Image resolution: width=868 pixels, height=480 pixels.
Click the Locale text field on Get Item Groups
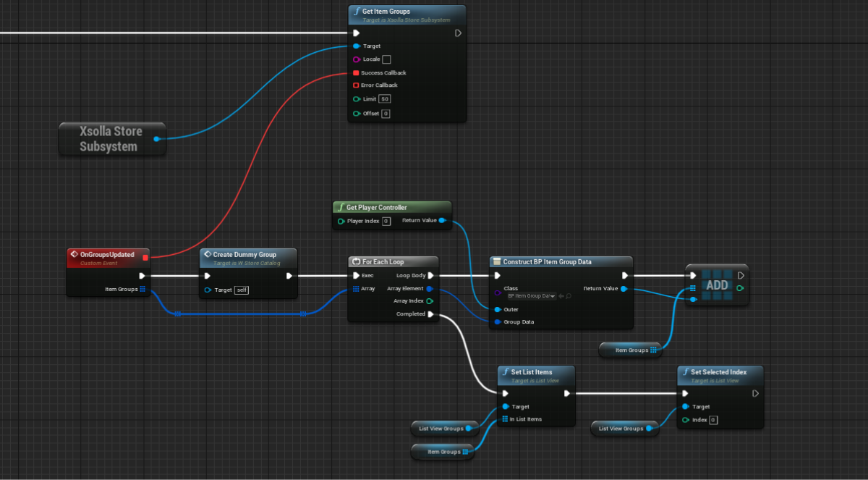pyautogui.click(x=386, y=59)
